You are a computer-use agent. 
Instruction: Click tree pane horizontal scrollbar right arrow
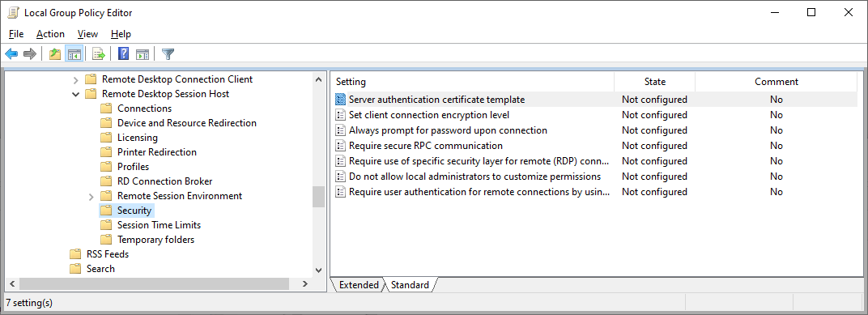tap(304, 284)
